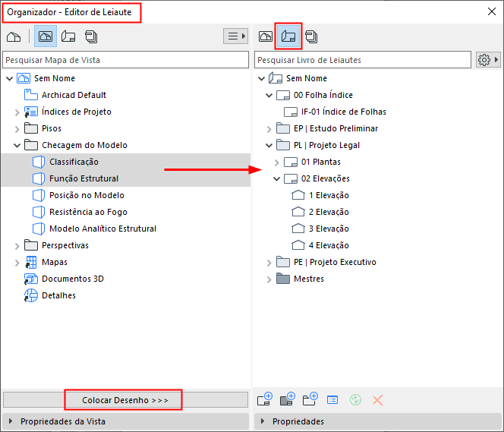Select Documentos 3D item
Screen dimensions: 504x432
point(73,279)
